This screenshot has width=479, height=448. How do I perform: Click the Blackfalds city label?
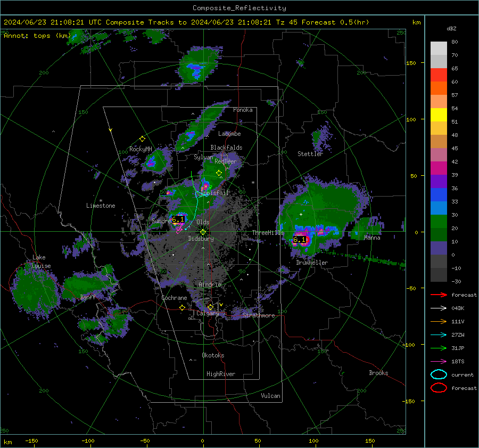click(x=226, y=148)
